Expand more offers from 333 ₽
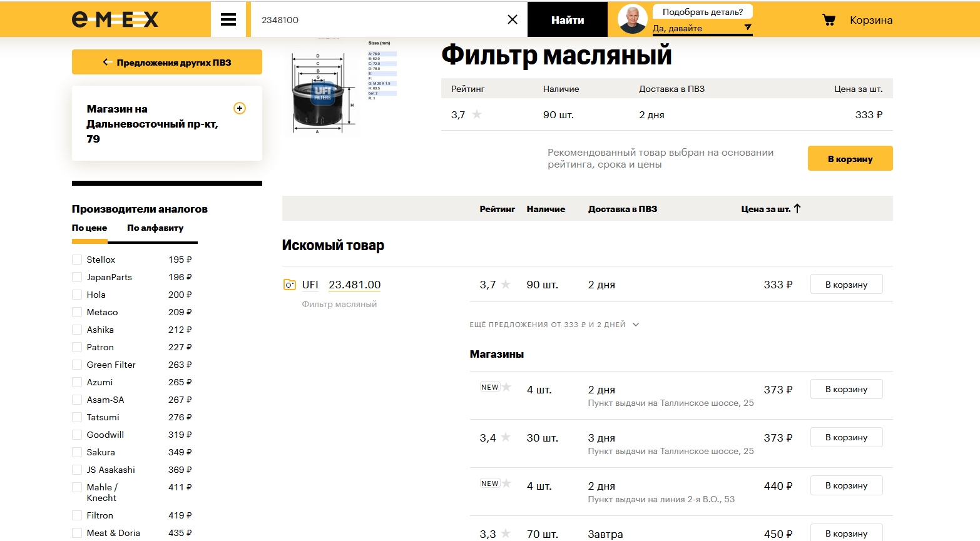This screenshot has width=980, height=541. point(554,325)
